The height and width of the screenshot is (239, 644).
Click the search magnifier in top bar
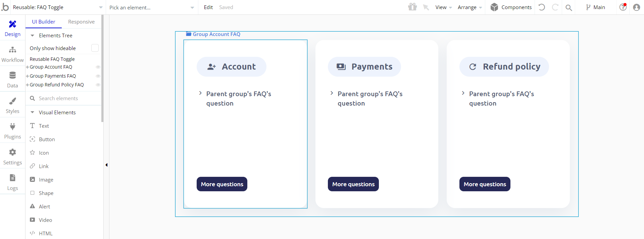tap(568, 7)
